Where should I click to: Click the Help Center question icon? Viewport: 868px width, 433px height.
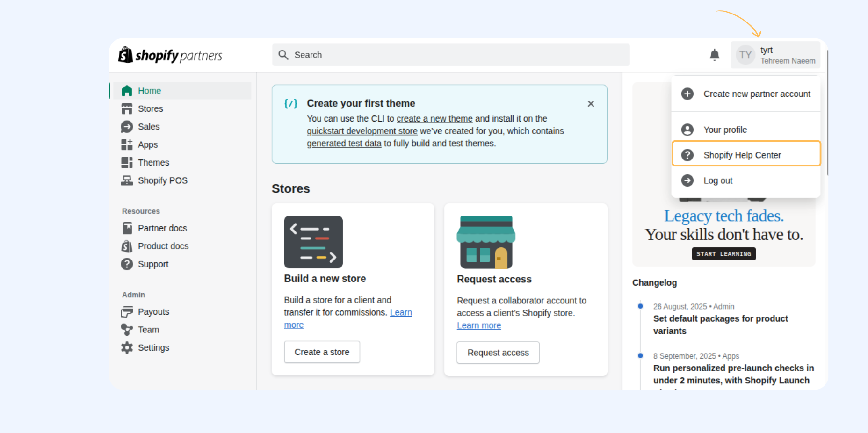[x=687, y=155]
